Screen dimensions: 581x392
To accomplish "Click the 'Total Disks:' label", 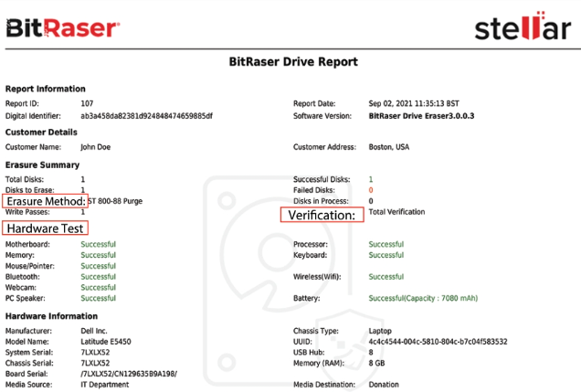I will (25, 179).
